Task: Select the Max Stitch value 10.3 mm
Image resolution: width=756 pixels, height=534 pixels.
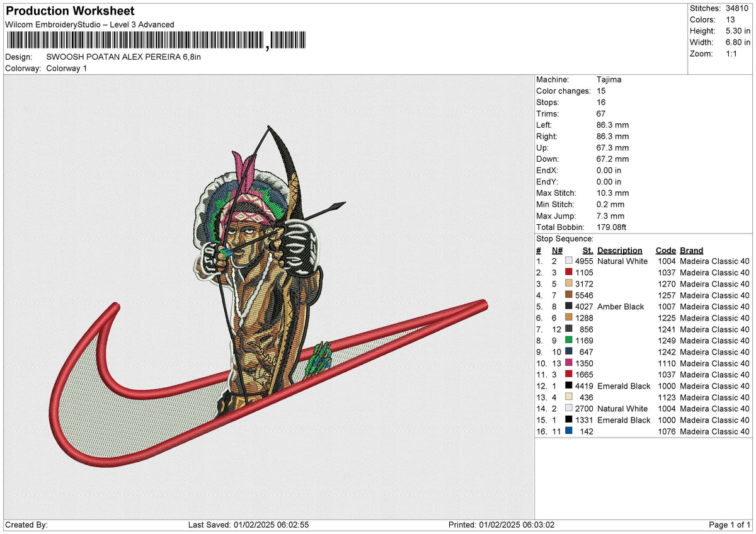Action: [612, 193]
